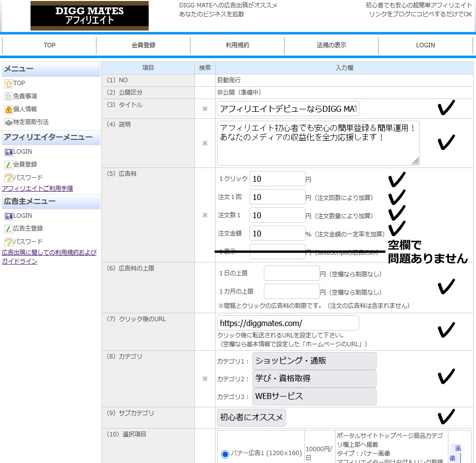Click the 個人情報 lock icon
Screen dimensions: 476x463
pos(9,109)
